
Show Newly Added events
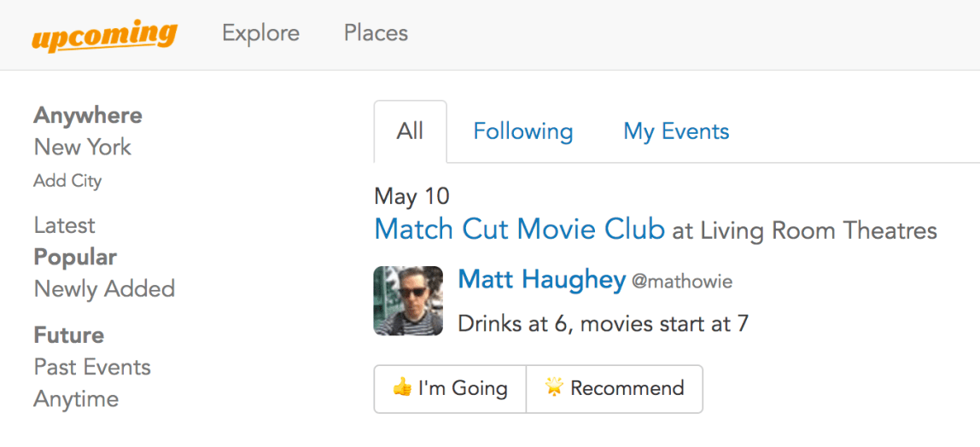pos(104,289)
